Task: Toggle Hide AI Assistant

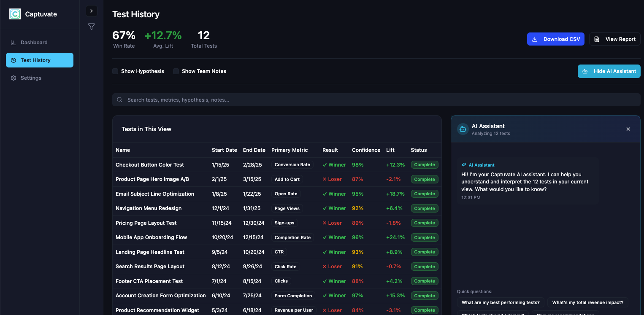Action: click(x=609, y=71)
